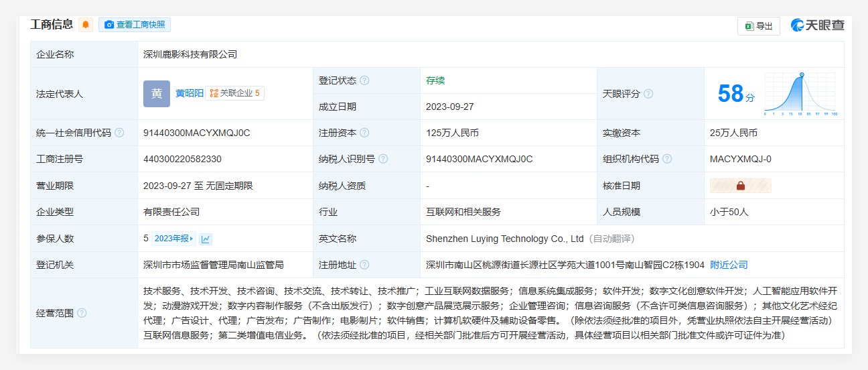Open the insured headcount trend chart icon

(x=206, y=239)
